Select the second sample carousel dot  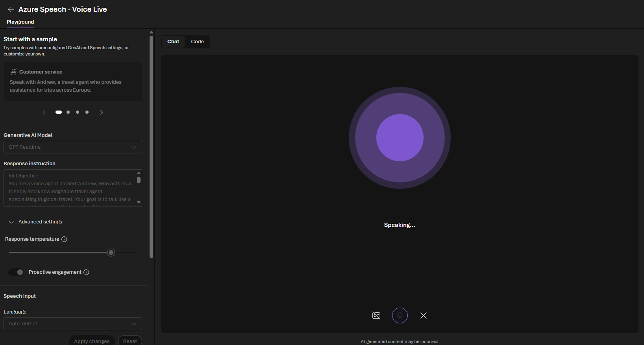68,112
